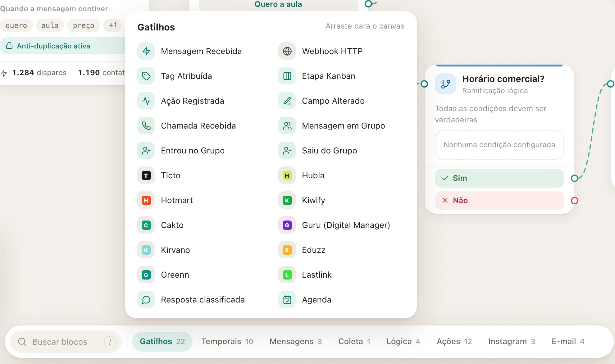Click the Saiu do Grupo user-minus icon
Screen dimensions: 615x364
[287, 151]
